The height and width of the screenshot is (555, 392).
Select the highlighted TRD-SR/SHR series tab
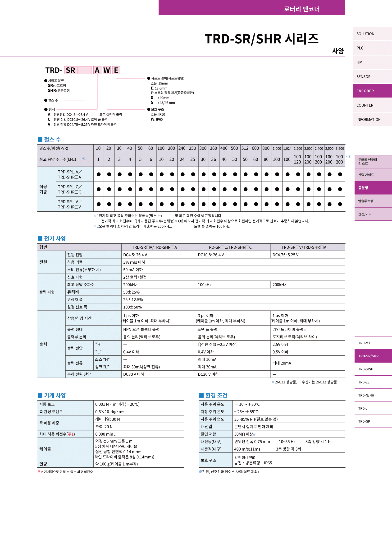click(373, 356)
